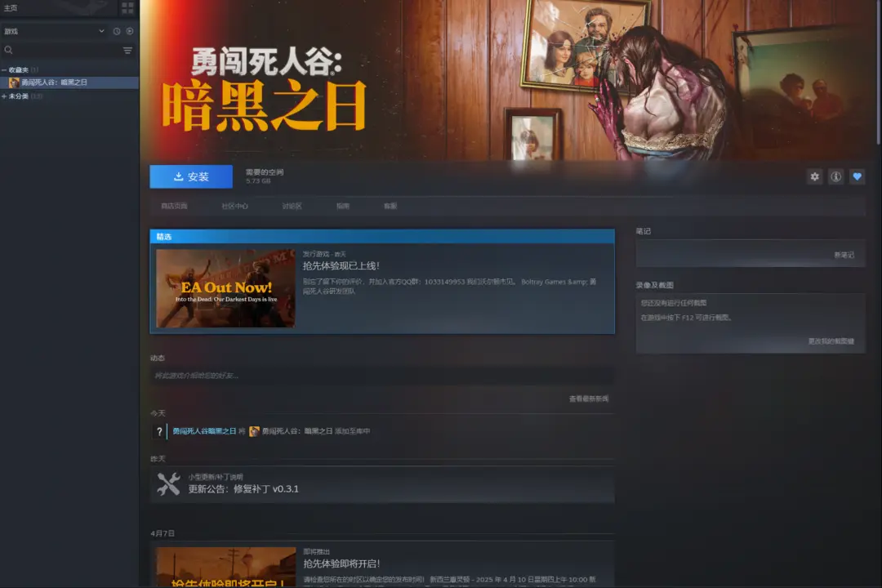Viewport: 882px width, 588px height.
Task: Click the 笔记 section heading
Action: point(644,231)
